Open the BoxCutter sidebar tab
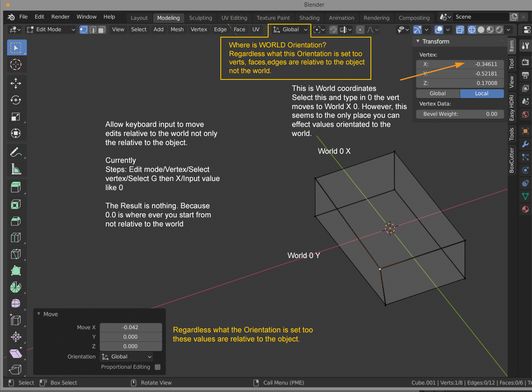 pyautogui.click(x=511, y=160)
